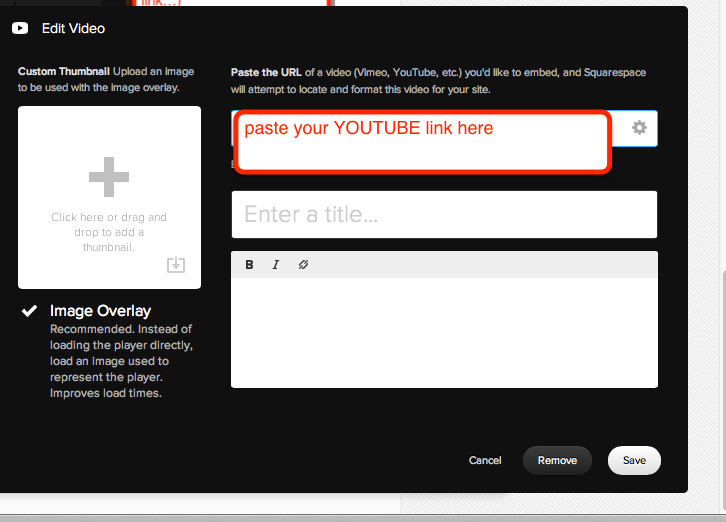Click the page scrollbar on the right
Viewport: 726px width, 522px height.
(x=723, y=389)
